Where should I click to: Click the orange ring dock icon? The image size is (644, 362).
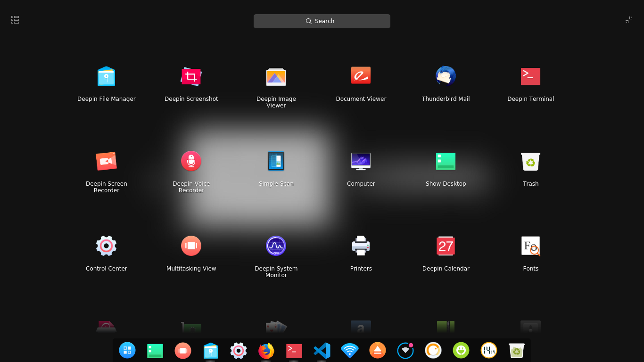point(433,350)
